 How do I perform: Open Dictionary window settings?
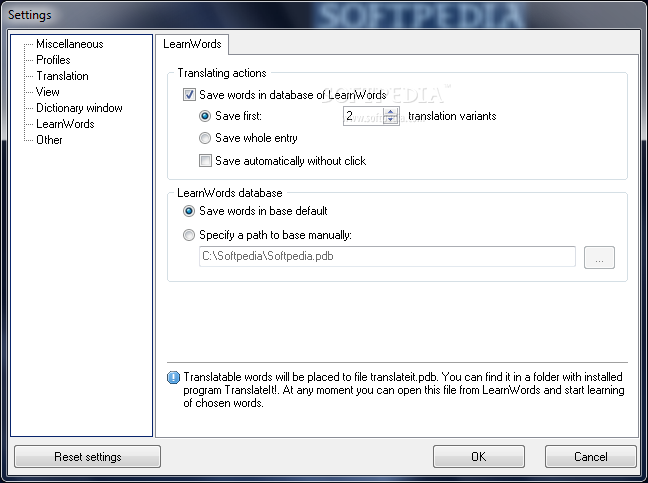(x=79, y=108)
